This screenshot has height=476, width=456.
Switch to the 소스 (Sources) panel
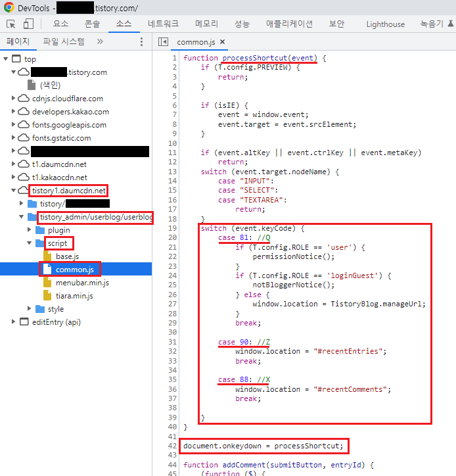click(x=124, y=24)
